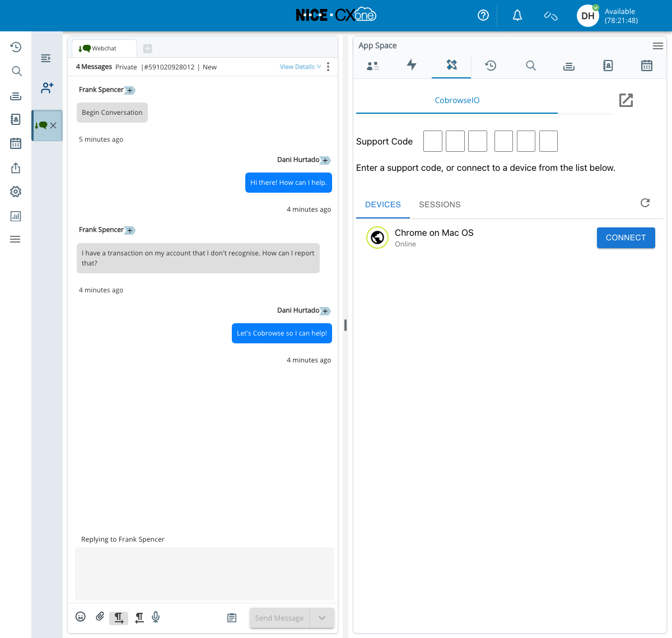The height and width of the screenshot is (638, 672).
Task: Click the Send Message button
Action: [x=279, y=618]
